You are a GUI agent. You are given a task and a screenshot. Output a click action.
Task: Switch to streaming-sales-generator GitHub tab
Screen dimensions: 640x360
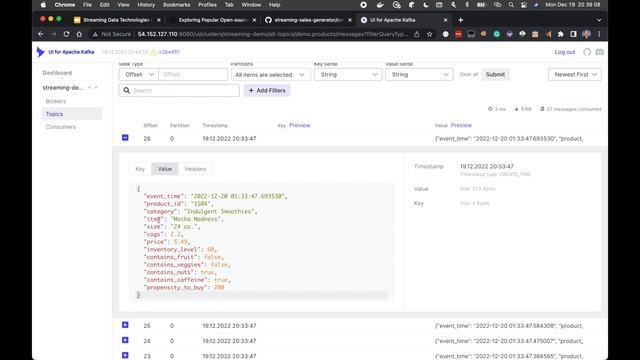pos(308,20)
